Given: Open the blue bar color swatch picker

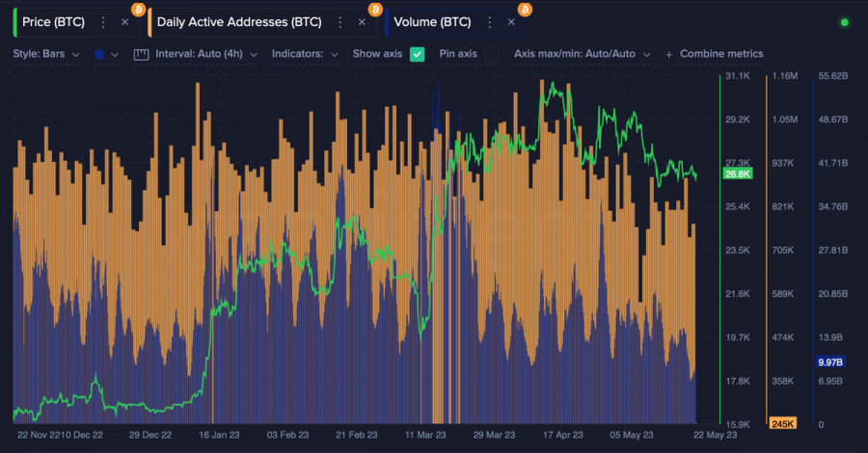Looking at the screenshot, I should tap(106, 54).
